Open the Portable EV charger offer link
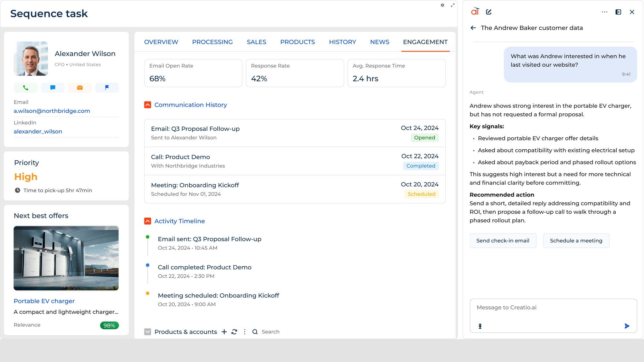 coord(44,301)
